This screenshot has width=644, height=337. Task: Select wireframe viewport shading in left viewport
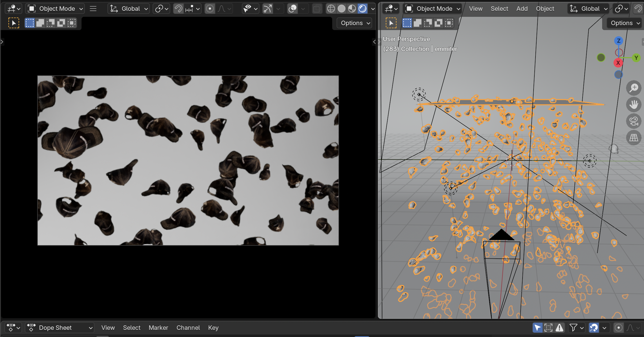click(x=331, y=9)
